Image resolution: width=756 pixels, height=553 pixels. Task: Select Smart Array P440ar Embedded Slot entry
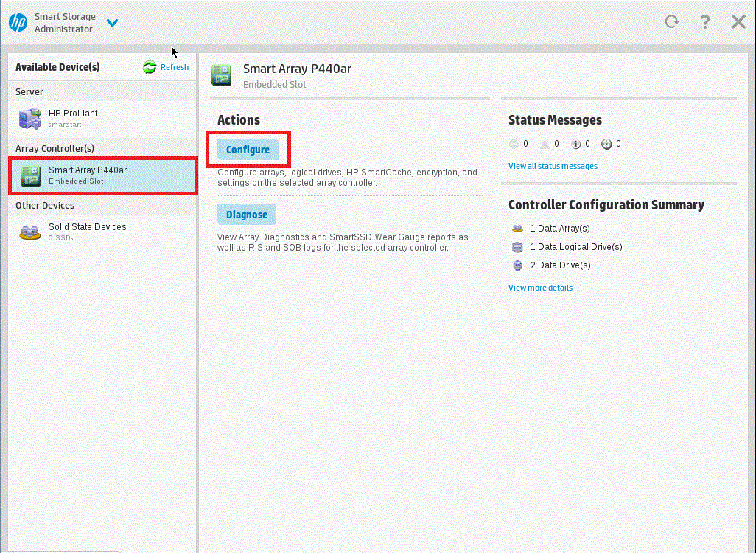pyautogui.click(x=102, y=175)
